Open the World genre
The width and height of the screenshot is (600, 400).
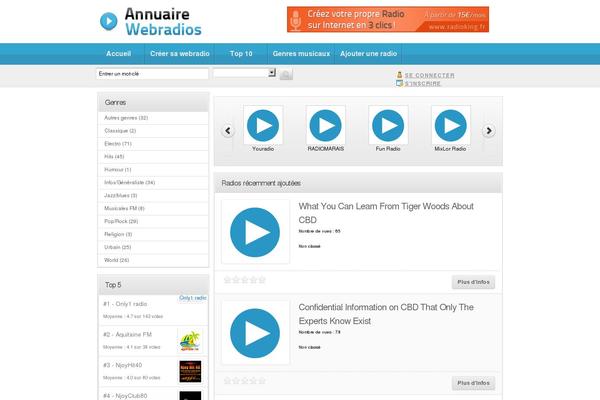tap(117, 260)
